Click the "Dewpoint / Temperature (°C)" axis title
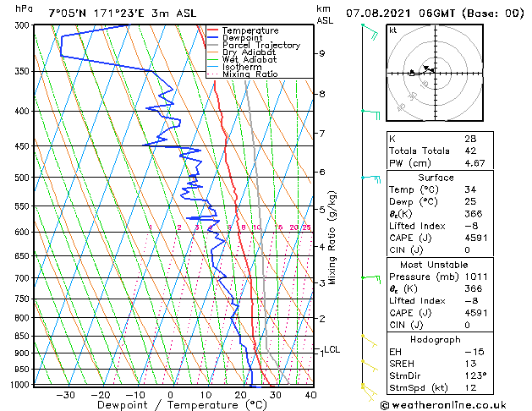 [x=182, y=405]
